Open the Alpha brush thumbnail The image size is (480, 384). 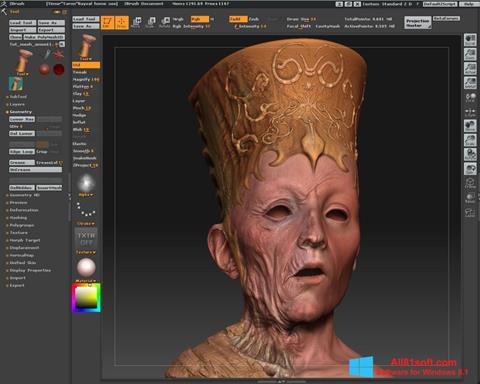86,183
